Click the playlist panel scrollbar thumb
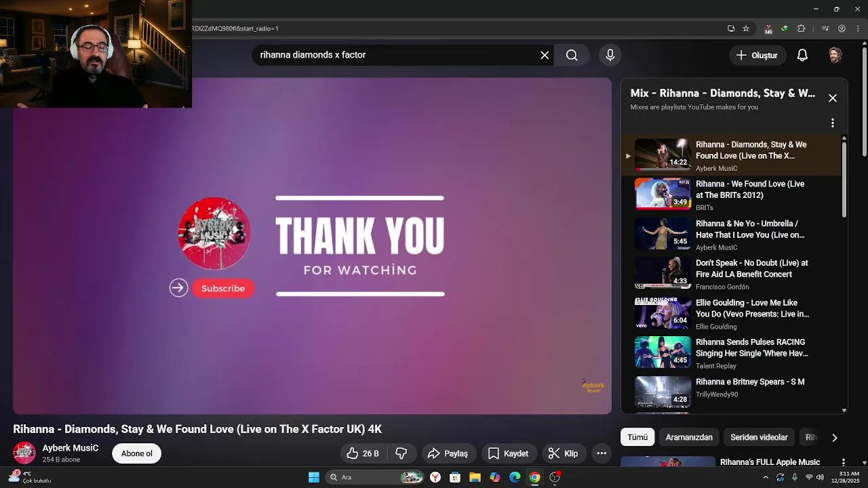This screenshot has width=868, height=488. [x=844, y=180]
